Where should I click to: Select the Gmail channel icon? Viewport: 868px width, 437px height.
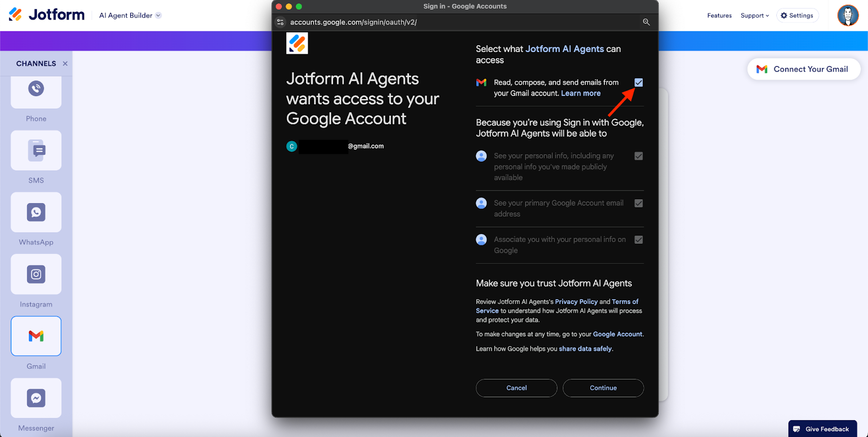(36, 336)
